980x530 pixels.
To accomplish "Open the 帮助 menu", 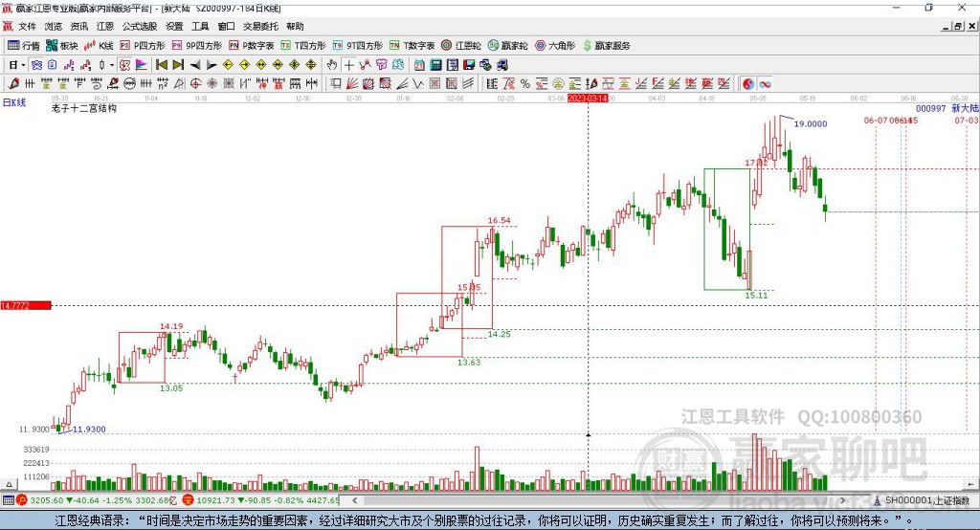I will [x=295, y=26].
